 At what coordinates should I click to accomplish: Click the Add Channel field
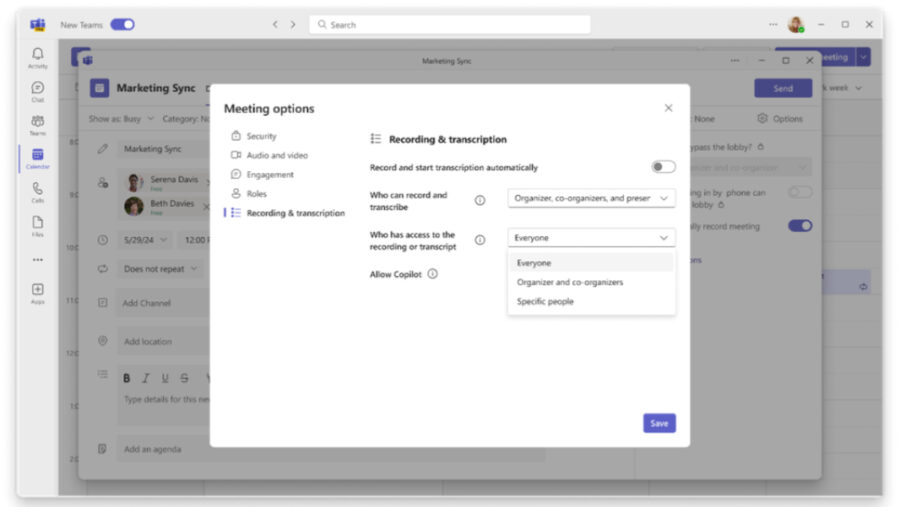[x=164, y=303]
